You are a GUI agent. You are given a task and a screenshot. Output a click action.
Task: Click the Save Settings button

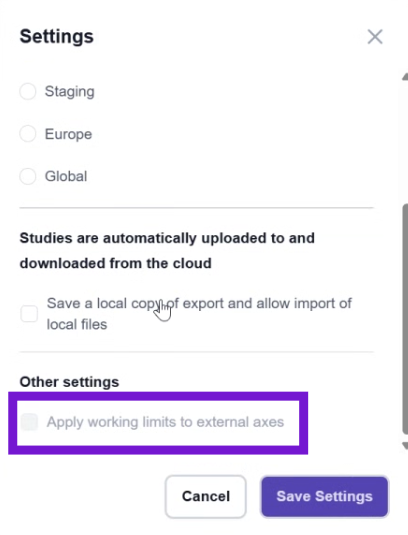(x=324, y=496)
